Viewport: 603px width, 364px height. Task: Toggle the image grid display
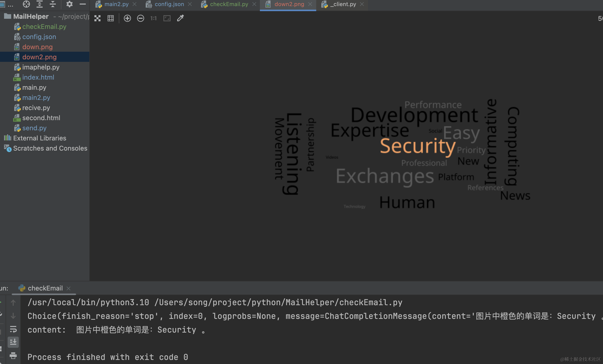[x=111, y=18]
